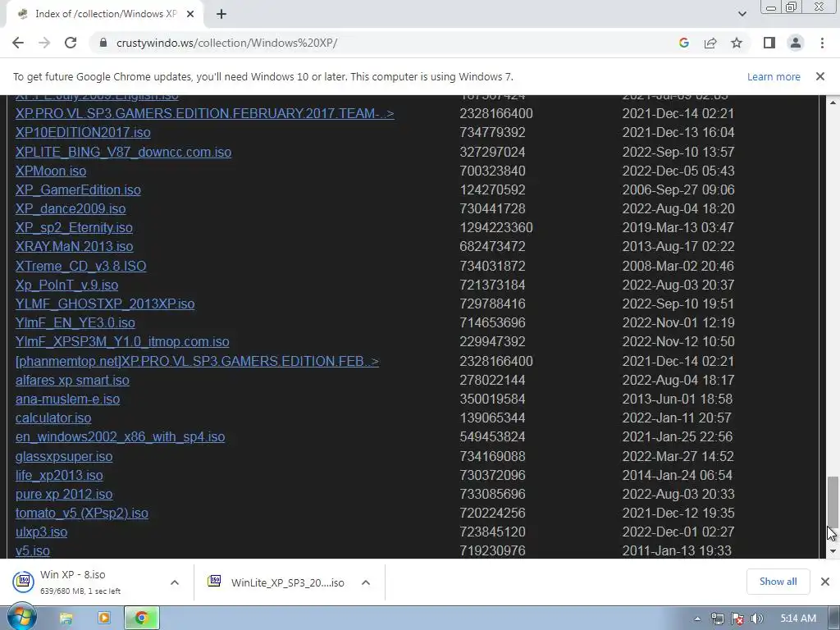This screenshot has height=630, width=840.
Task: Expand WinLite_XP_SP3 download options
Action: (x=365, y=582)
